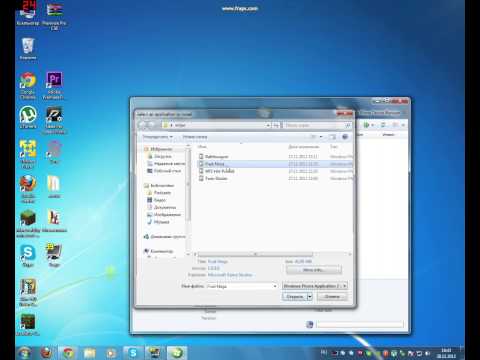Switch to Chrome on the taskbar
480x360 pixels.
(x=68, y=353)
